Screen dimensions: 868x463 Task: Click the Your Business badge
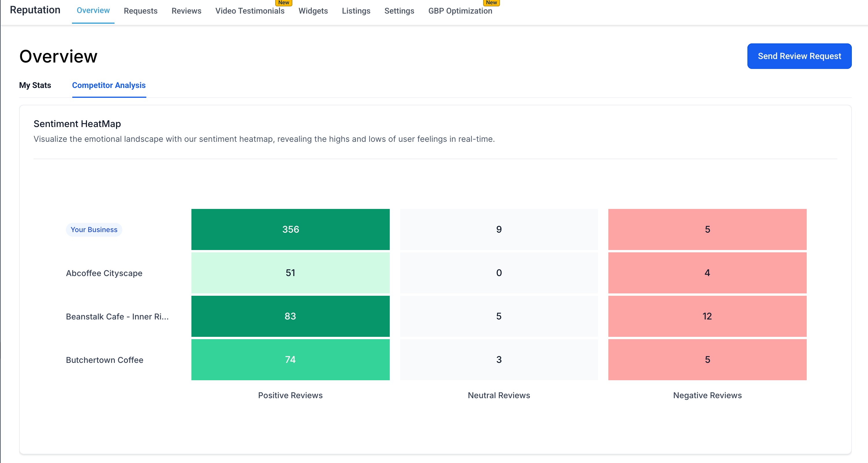point(94,230)
